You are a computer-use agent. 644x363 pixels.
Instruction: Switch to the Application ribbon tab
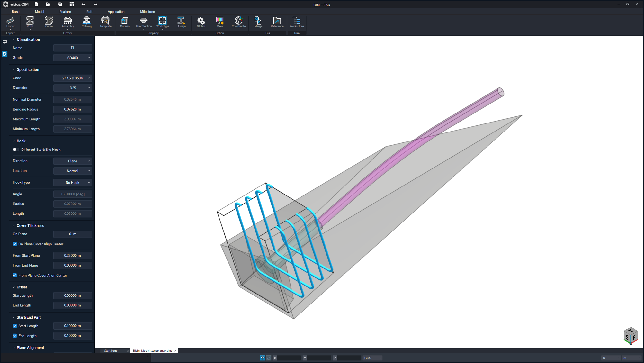click(x=116, y=12)
